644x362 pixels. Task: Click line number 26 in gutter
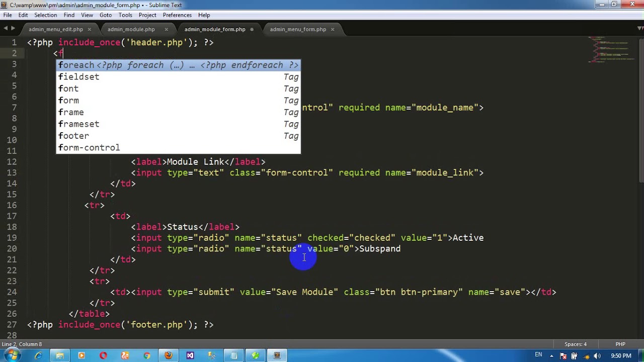coord(12,314)
